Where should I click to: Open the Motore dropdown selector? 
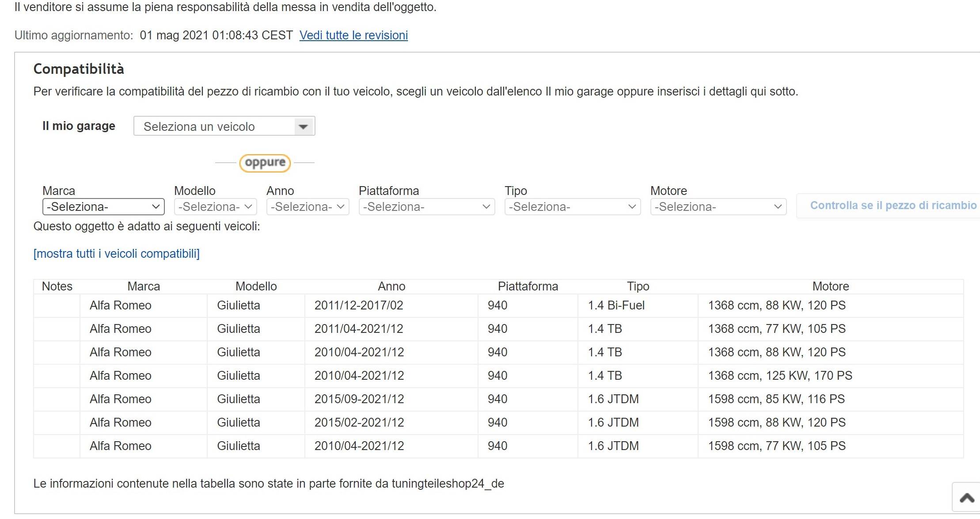(718, 206)
